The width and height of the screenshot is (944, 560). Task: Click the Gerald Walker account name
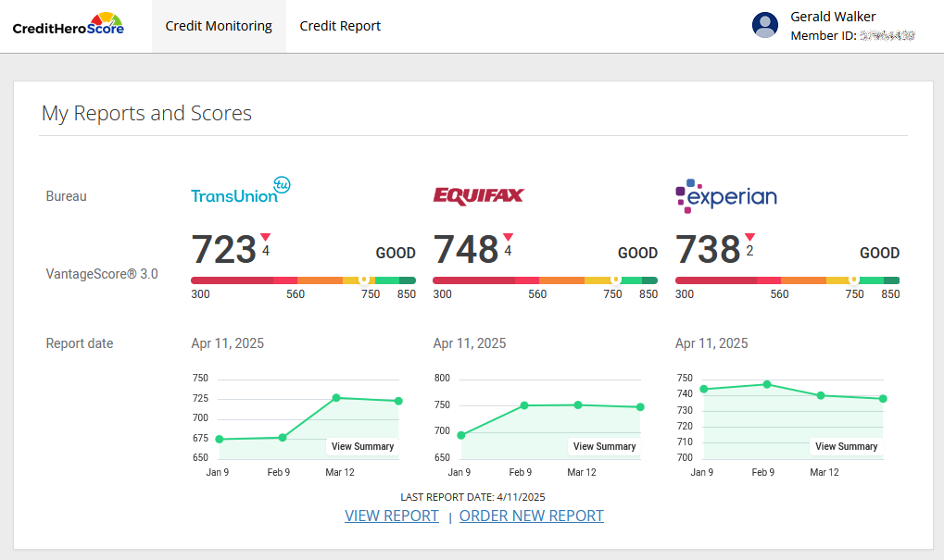click(x=833, y=17)
